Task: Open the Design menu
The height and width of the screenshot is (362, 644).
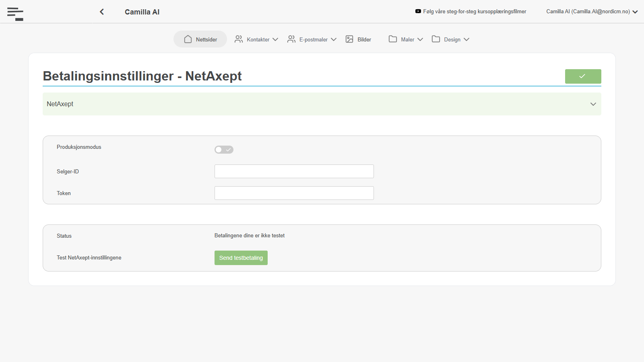Action: pyautogui.click(x=450, y=39)
